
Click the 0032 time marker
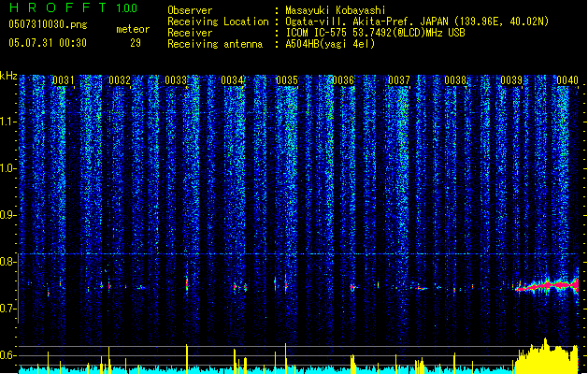[x=120, y=80]
